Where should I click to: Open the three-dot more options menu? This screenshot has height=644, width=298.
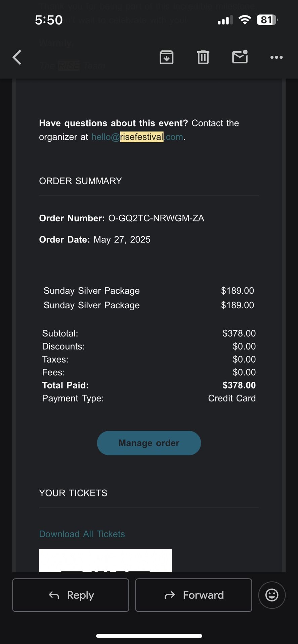(x=276, y=57)
